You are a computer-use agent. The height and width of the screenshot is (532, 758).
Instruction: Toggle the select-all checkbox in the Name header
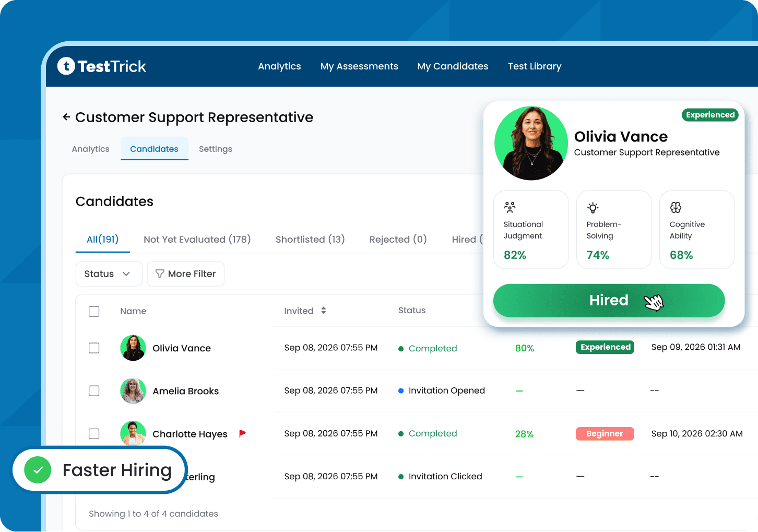[94, 311]
